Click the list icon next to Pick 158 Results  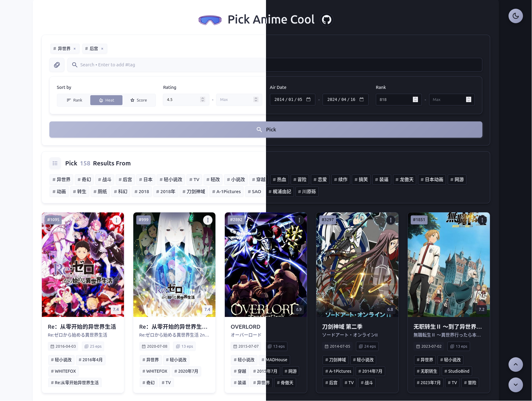[x=55, y=163]
